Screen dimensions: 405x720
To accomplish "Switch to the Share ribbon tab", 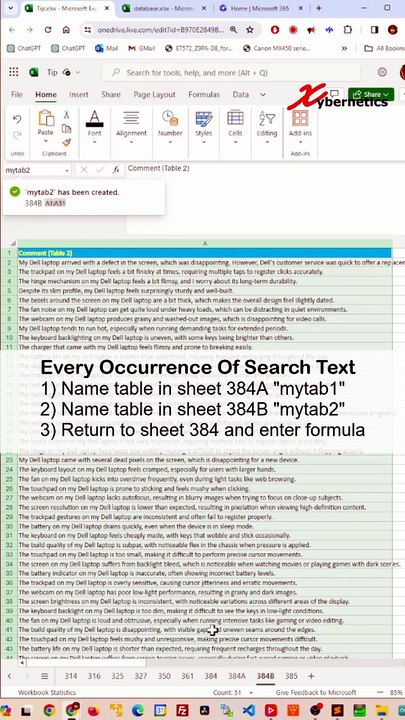I will click(111, 95).
